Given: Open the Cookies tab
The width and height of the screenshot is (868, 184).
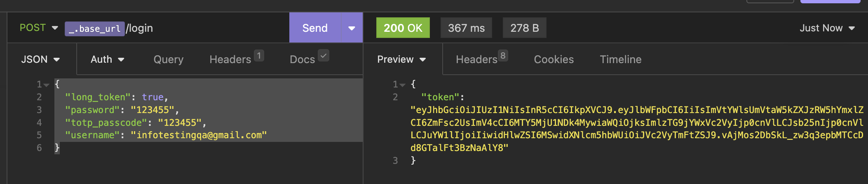Looking at the screenshot, I should pos(554,59).
